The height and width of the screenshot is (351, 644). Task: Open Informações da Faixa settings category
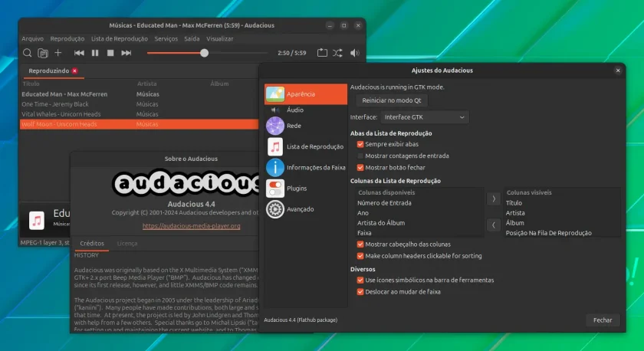(x=306, y=168)
